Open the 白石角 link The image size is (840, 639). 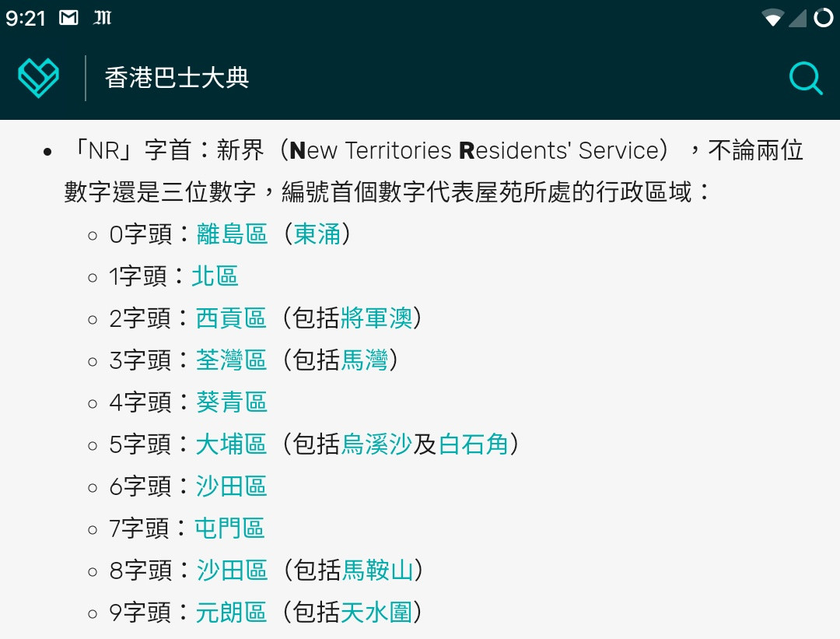point(474,444)
